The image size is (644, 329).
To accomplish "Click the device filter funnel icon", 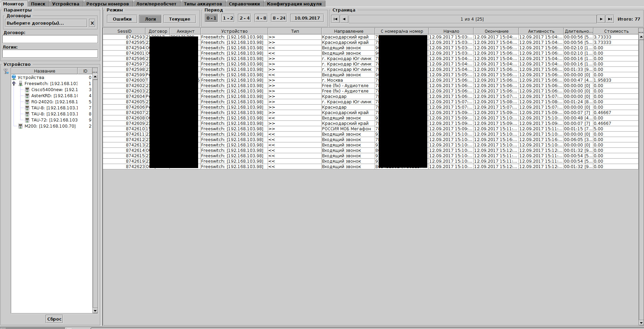I will tap(6, 71).
